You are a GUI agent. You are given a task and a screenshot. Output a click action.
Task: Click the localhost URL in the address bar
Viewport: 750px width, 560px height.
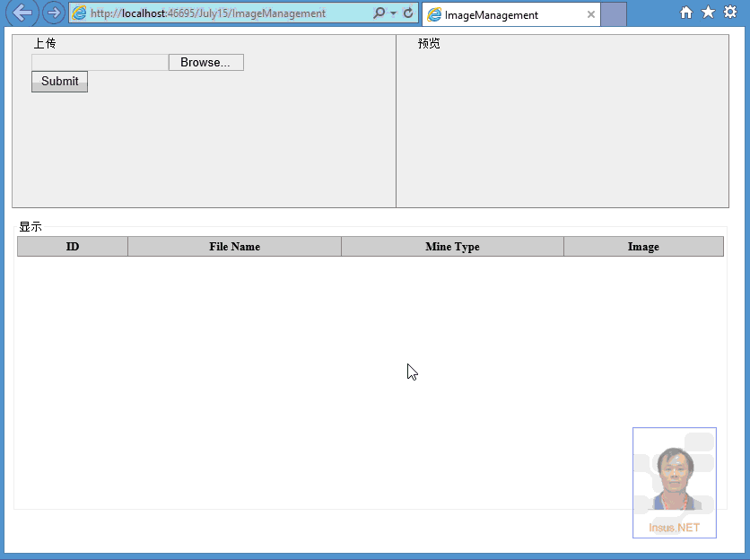point(208,13)
